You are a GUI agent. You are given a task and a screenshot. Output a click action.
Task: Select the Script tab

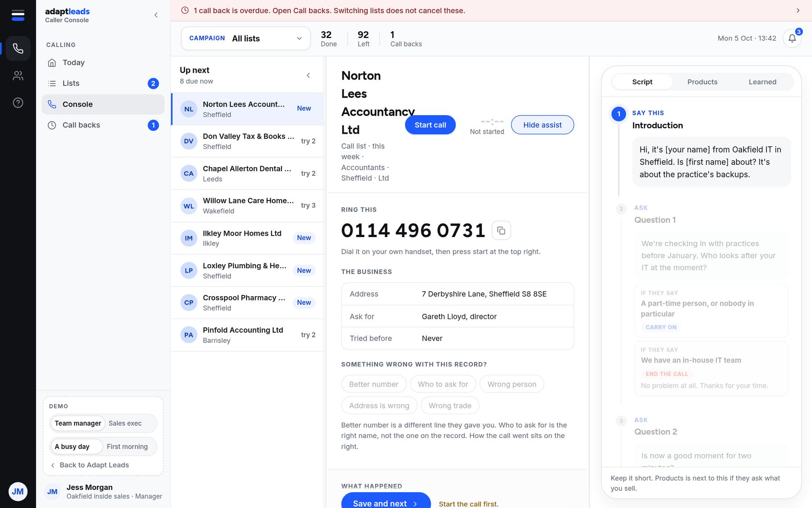(x=642, y=82)
